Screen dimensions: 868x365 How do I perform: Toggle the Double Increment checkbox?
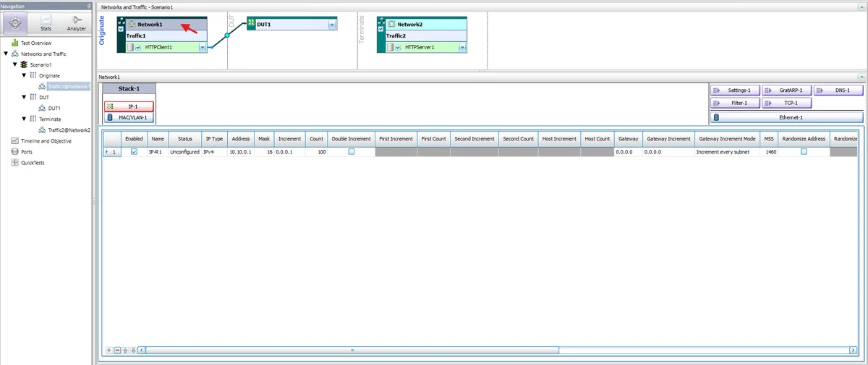click(x=352, y=151)
